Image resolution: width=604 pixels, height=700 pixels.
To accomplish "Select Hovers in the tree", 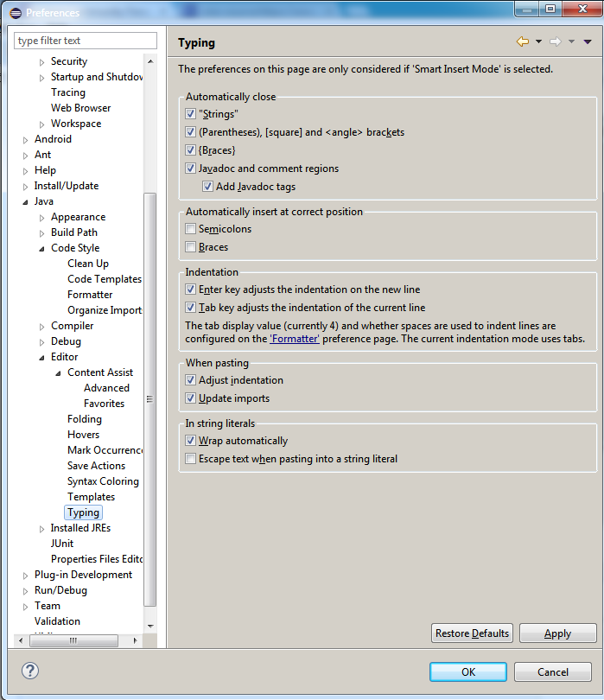I will click(83, 435).
